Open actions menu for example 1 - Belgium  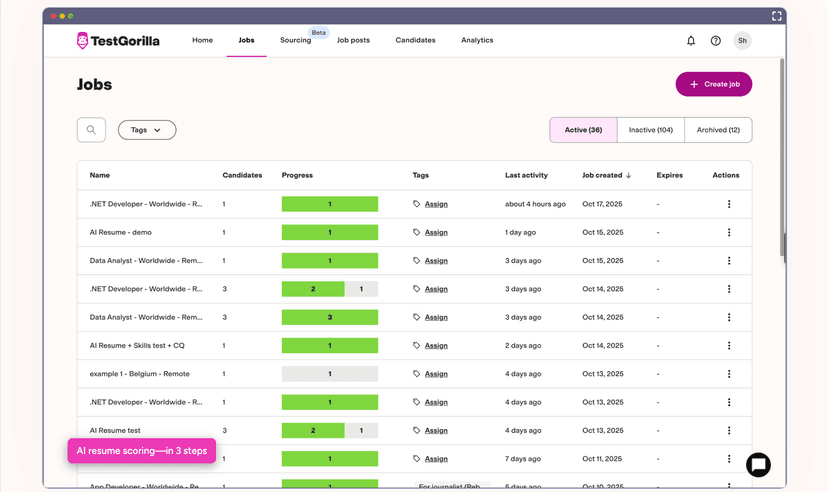(x=729, y=374)
